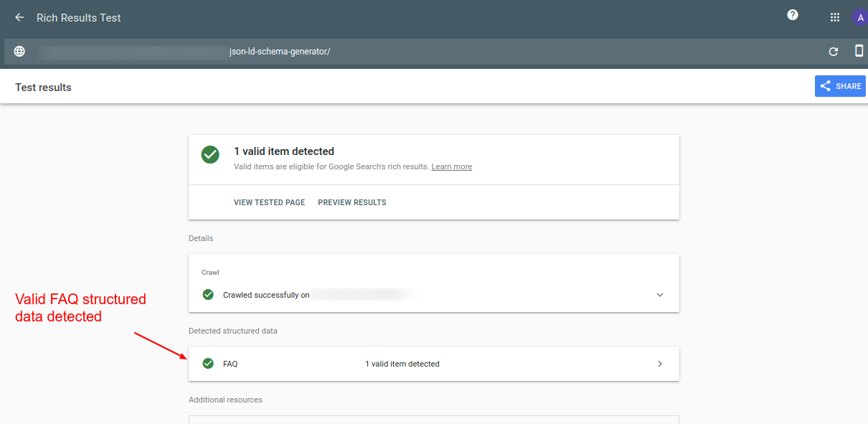Click the FAQ valid item row
The image size is (868, 424).
(433, 364)
